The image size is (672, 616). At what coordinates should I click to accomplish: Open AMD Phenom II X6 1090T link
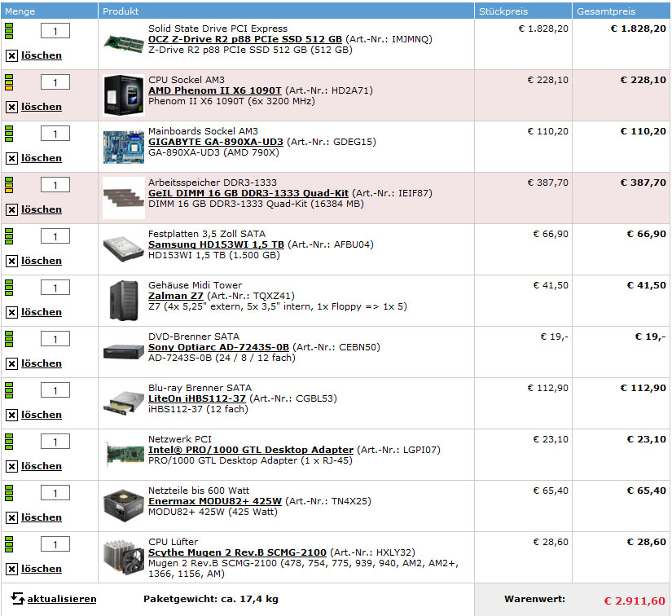[x=215, y=91]
